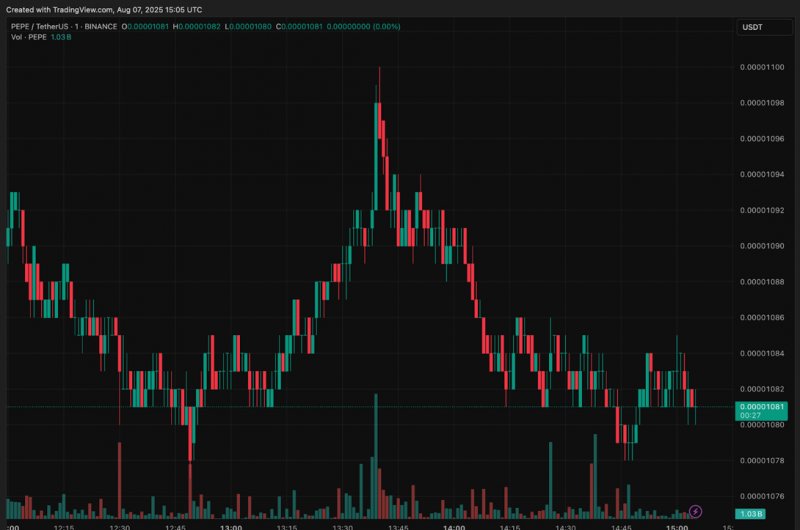Screen dimensions: 800x530
Task: Click the 14:00 time axis label
Action: pos(454,527)
